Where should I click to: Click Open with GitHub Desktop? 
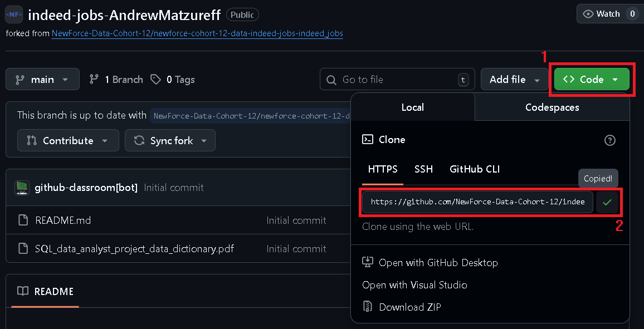click(x=438, y=263)
